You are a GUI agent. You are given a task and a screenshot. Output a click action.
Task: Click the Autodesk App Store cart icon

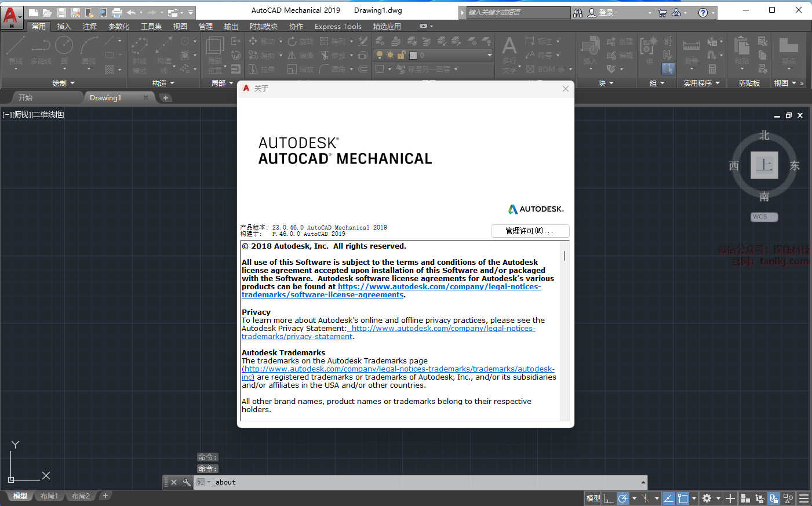662,12
